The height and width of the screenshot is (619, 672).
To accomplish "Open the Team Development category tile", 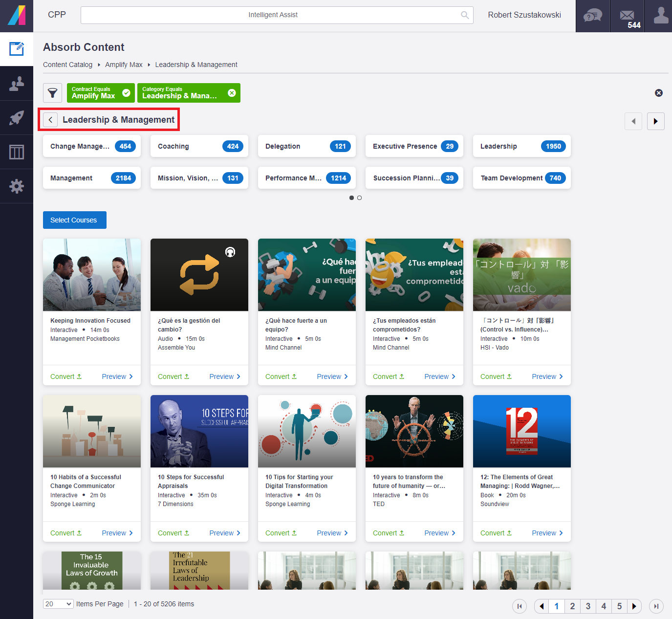I will 522,178.
